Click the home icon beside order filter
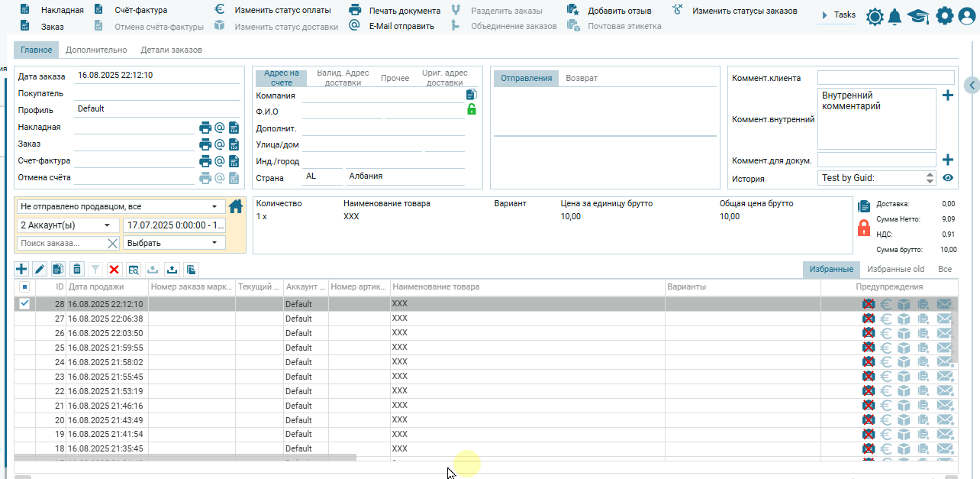Image resolution: width=980 pixels, height=479 pixels. point(236,206)
